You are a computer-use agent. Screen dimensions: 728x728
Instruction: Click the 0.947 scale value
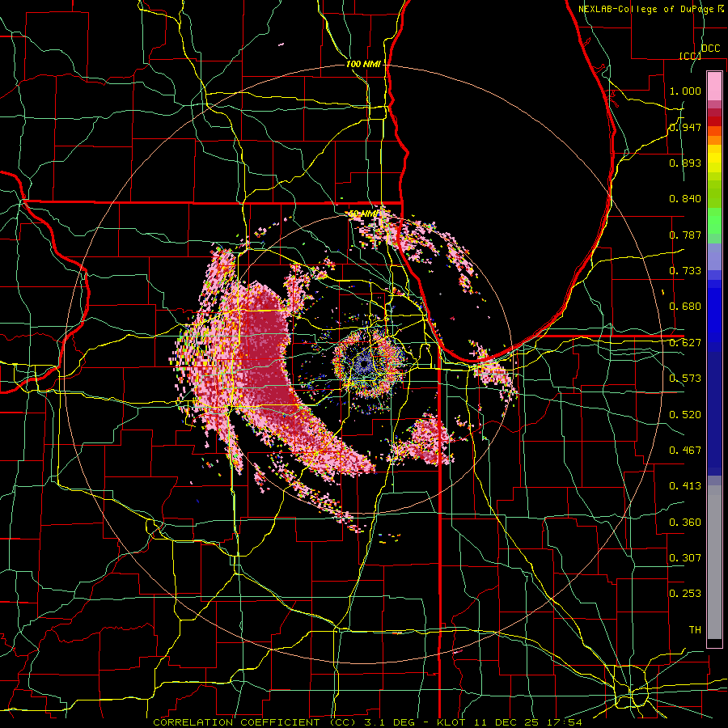(685, 127)
